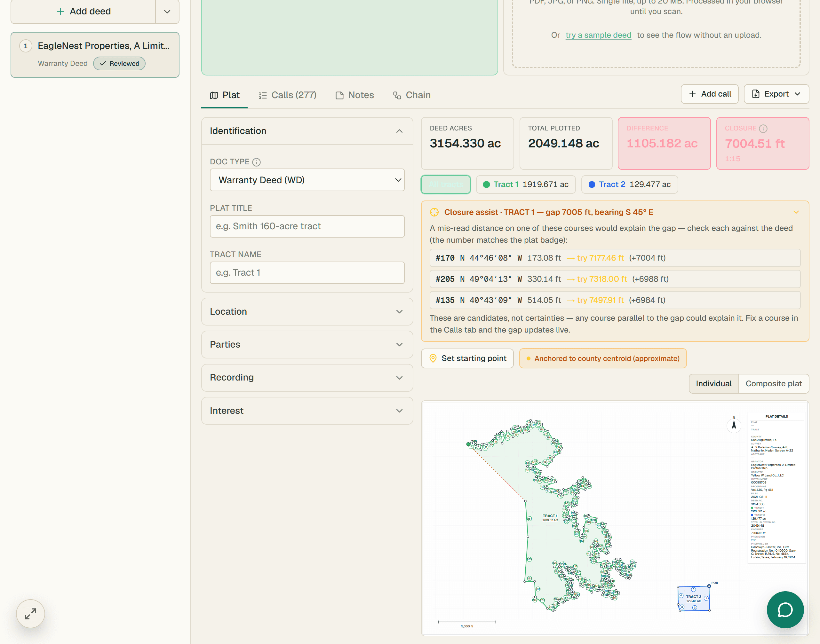Click candidate course #205 try 7318.00 ft
This screenshot has width=820, height=644.
tap(615, 279)
